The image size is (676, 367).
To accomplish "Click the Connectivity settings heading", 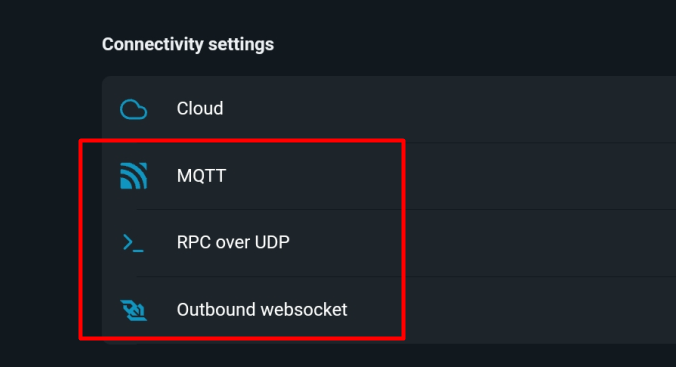I will click(x=188, y=44).
